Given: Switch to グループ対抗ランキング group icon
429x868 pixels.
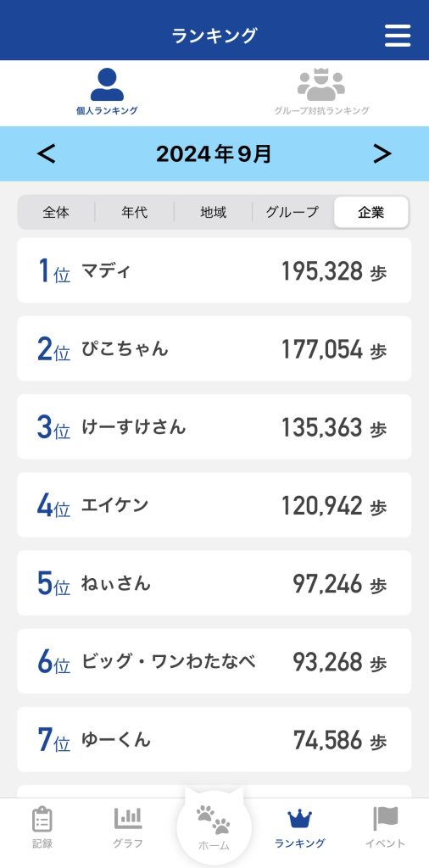Looking at the screenshot, I should [x=321, y=85].
